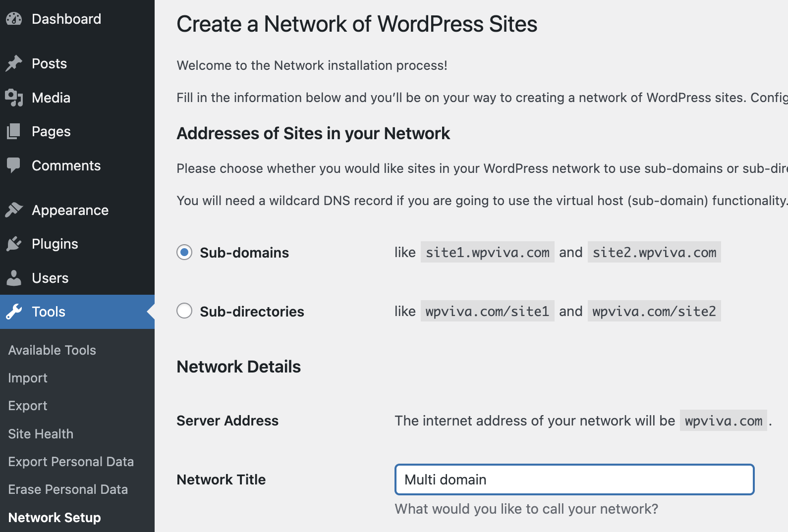Open the Network Setup submenu link
The height and width of the screenshot is (532, 788).
[55, 518]
